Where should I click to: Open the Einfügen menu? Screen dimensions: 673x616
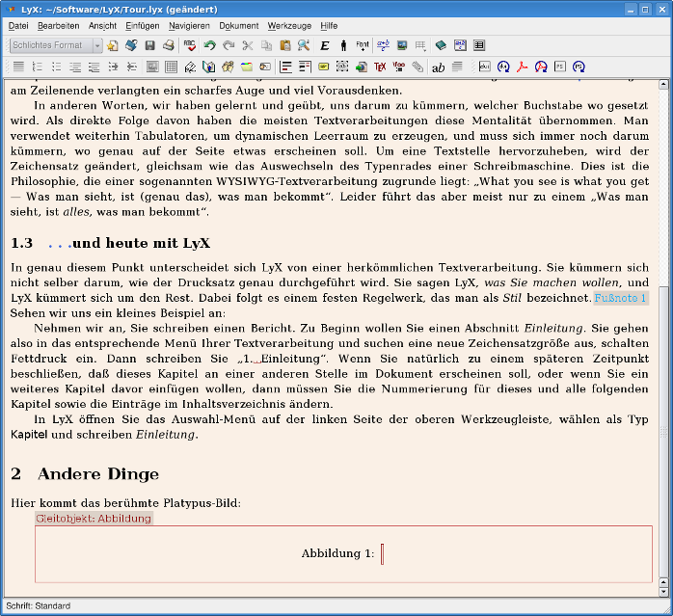143,26
